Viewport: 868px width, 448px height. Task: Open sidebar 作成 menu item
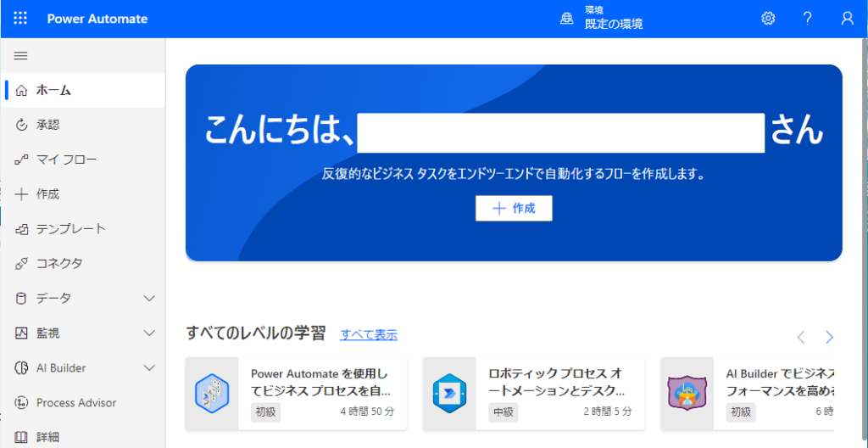pos(83,194)
